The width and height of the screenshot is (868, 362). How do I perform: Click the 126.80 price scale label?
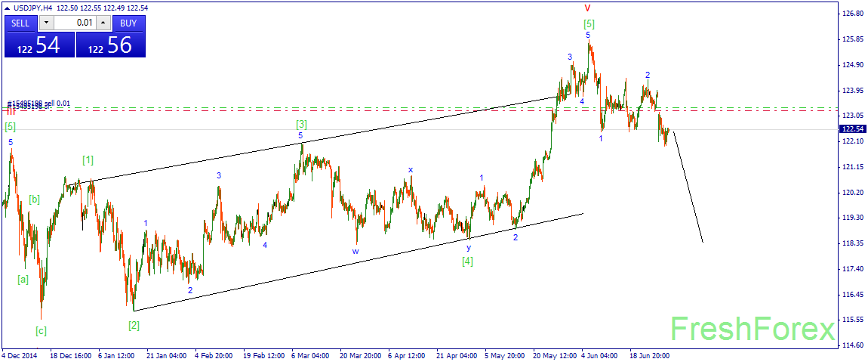(x=851, y=14)
